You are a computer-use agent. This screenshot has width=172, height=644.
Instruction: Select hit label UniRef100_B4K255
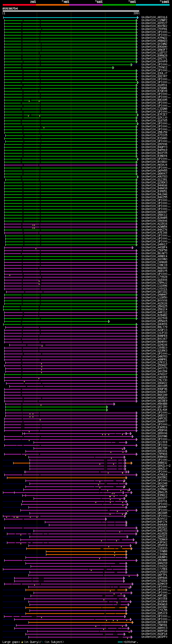[x=154, y=197]
